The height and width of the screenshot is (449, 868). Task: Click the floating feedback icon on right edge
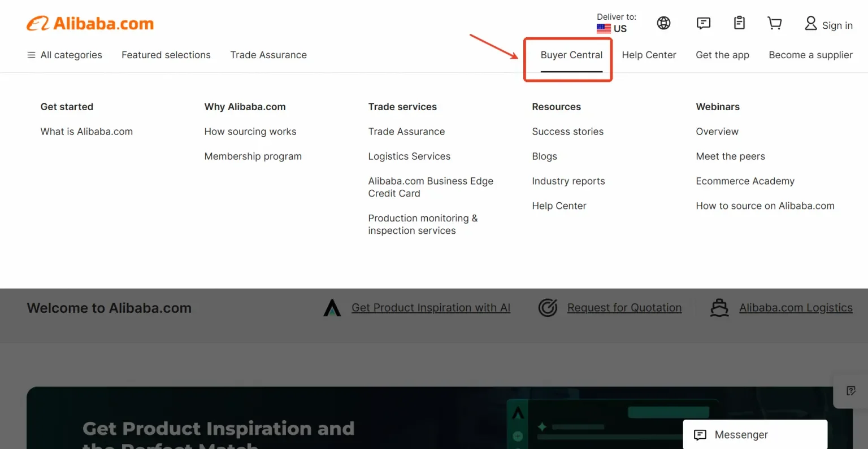coord(850,391)
